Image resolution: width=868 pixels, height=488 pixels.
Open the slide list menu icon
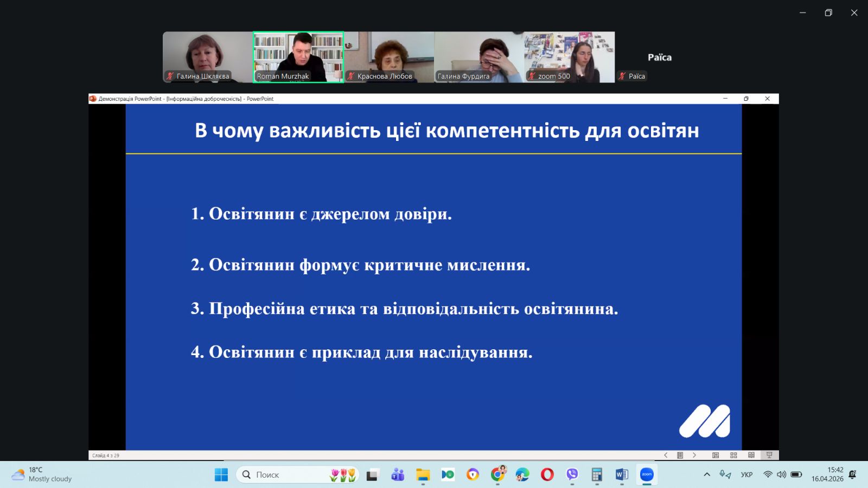click(680, 455)
